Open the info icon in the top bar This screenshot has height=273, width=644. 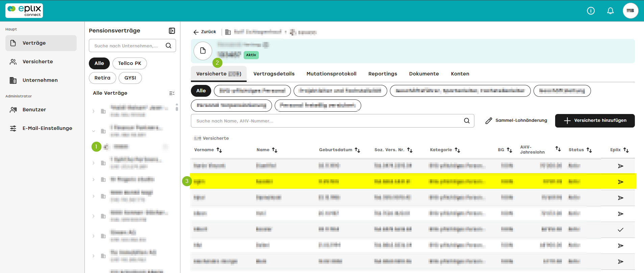[x=591, y=11]
